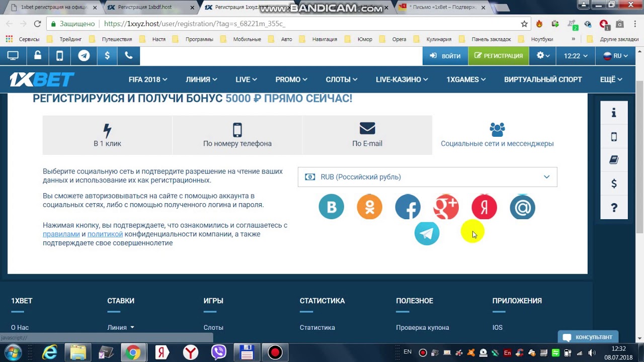644x362 pixels.
Task: Open Internet Explorer from taskbar
Action: coord(50,352)
